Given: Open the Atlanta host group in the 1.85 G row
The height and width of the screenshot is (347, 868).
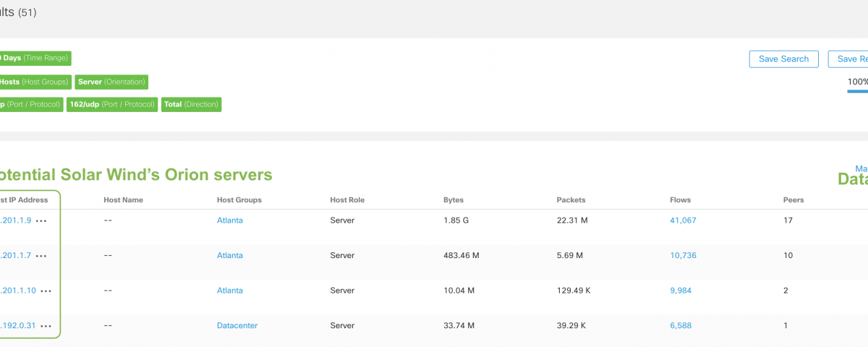Looking at the screenshot, I should coord(230,220).
